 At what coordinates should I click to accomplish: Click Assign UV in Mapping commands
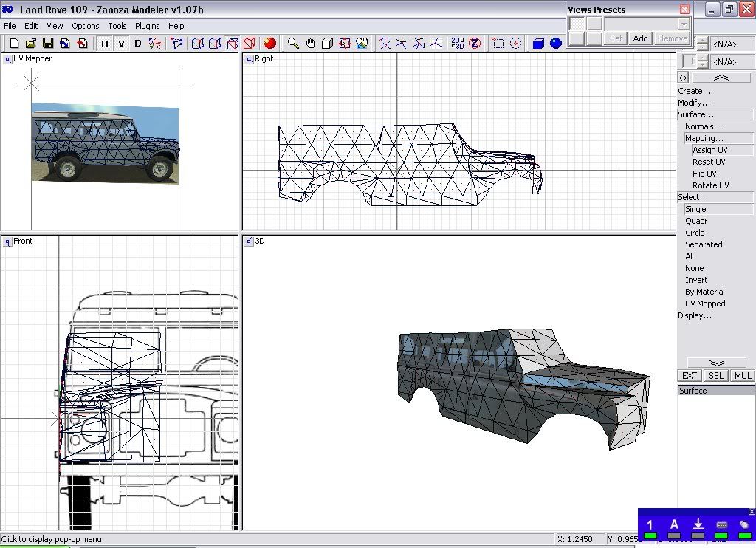(x=709, y=150)
